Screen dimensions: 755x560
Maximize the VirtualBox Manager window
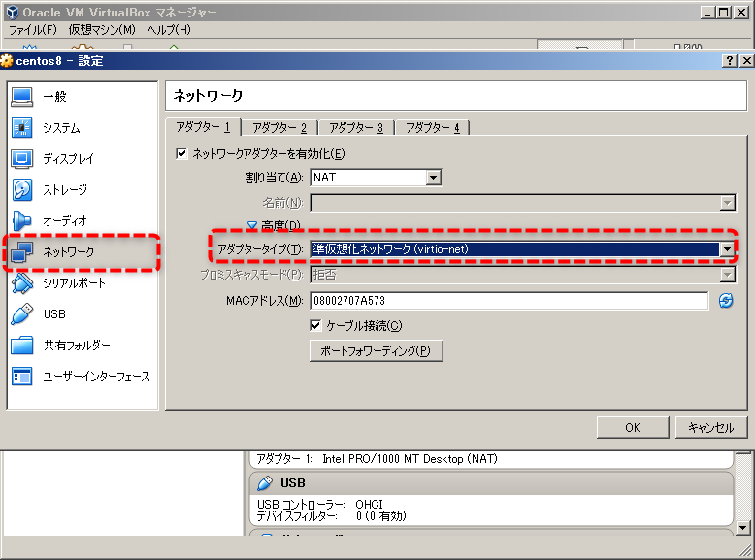724,13
